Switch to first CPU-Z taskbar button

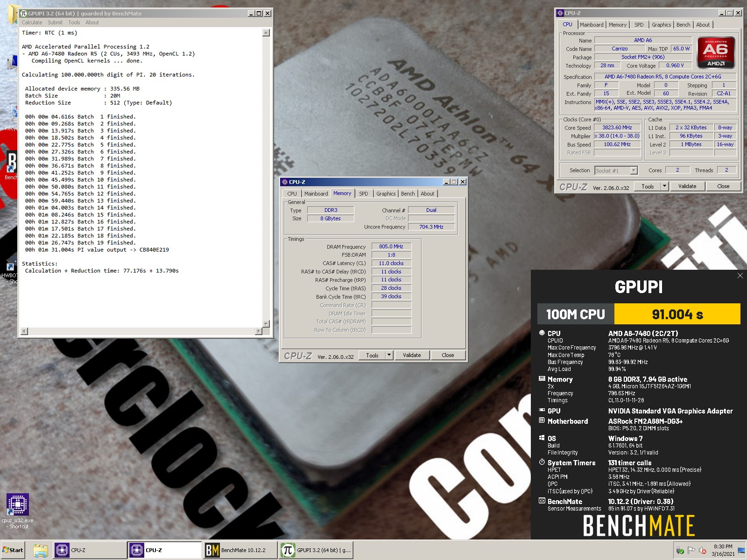point(89,550)
